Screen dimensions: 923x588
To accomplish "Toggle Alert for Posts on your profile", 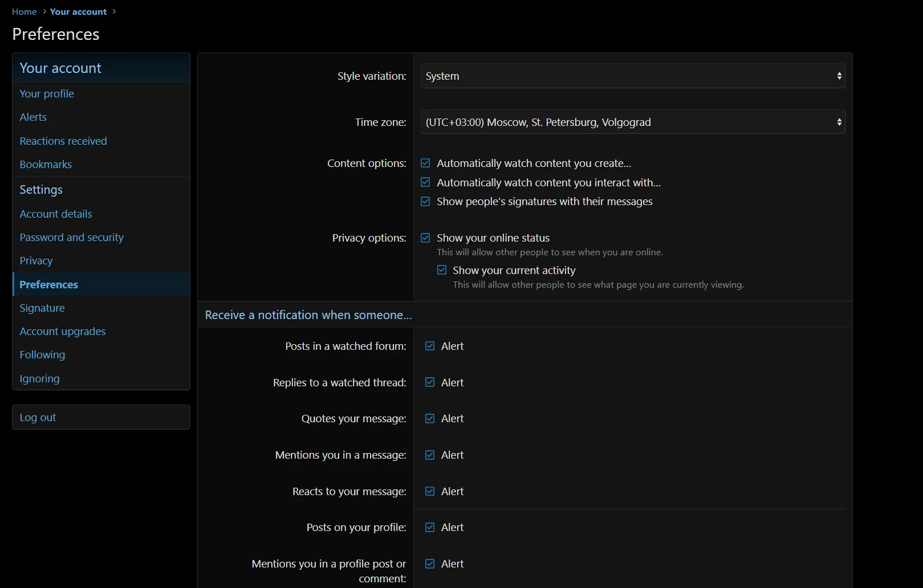I will coord(430,528).
